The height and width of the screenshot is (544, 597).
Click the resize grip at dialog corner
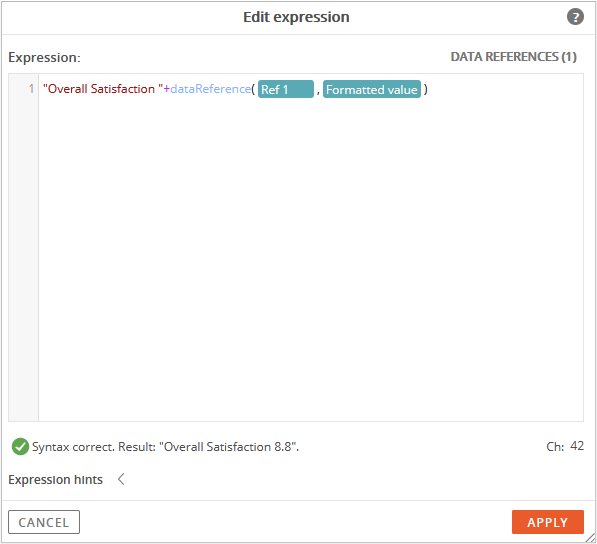[590, 537]
